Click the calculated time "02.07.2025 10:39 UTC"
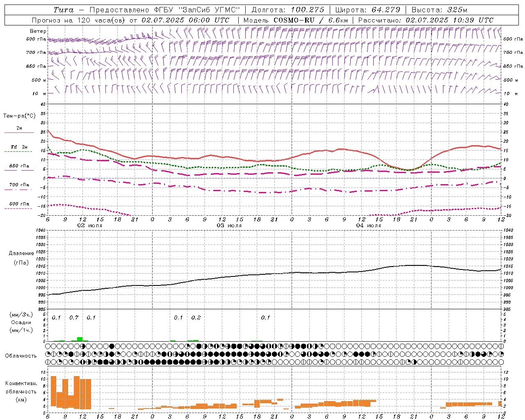Image resolution: width=525 pixels, height=420 pixels. tap(450, 20)
